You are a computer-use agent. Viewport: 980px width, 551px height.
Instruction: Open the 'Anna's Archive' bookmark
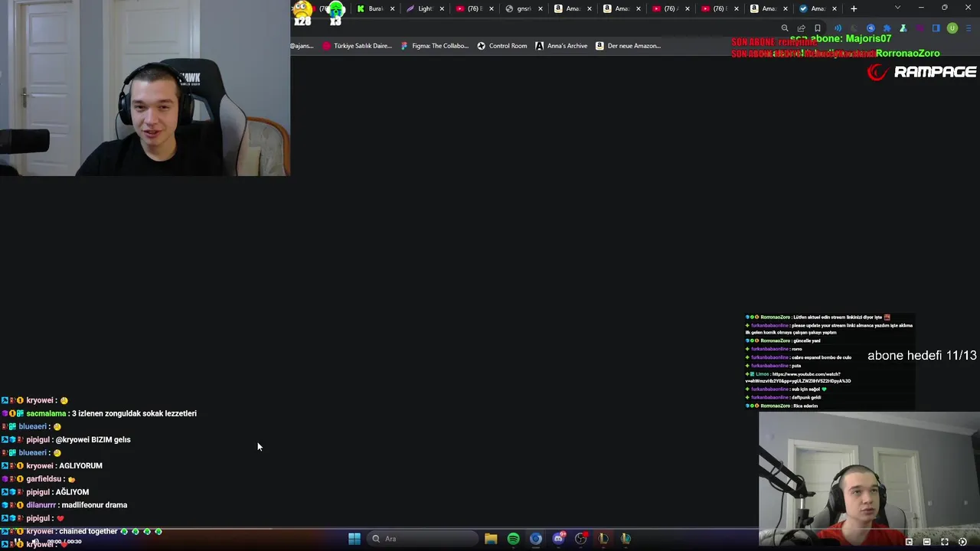coord(561,46)
